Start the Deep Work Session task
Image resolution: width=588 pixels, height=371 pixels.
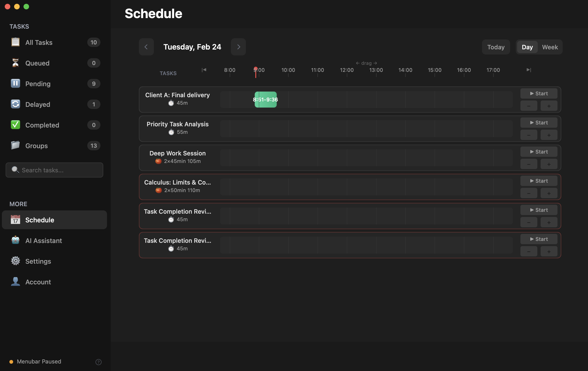coord(539,152)
